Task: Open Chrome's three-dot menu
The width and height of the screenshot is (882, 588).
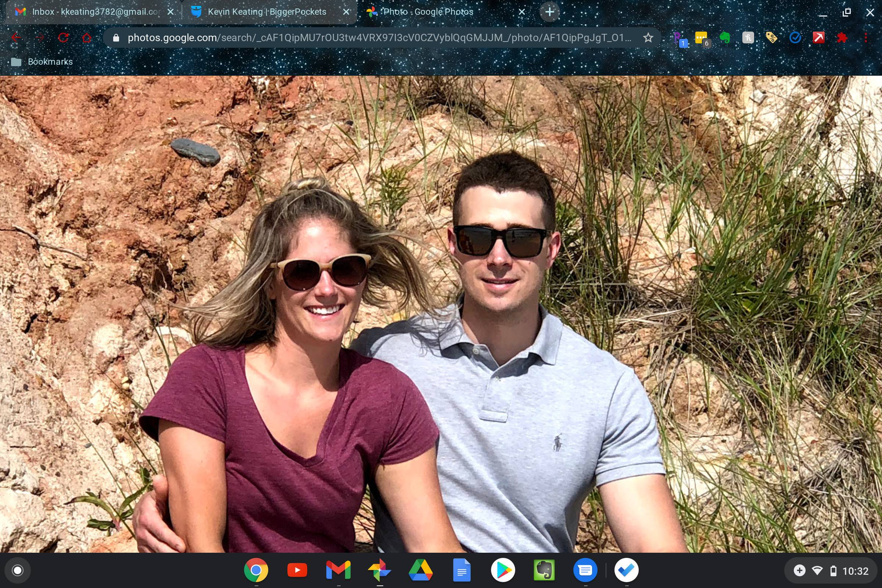Action: coord(865,37)
